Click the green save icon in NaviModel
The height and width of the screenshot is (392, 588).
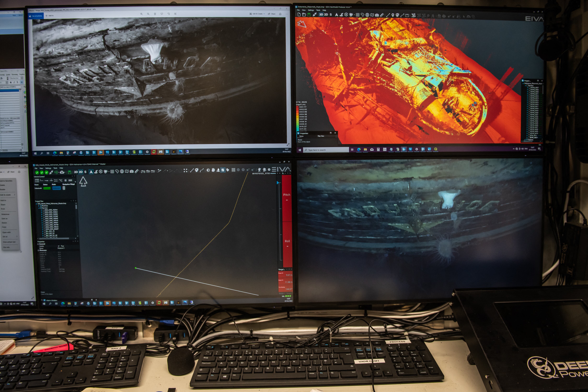click(x=309, y=15)
